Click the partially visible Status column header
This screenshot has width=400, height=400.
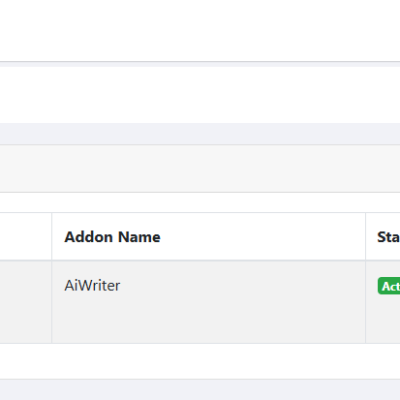388,237
